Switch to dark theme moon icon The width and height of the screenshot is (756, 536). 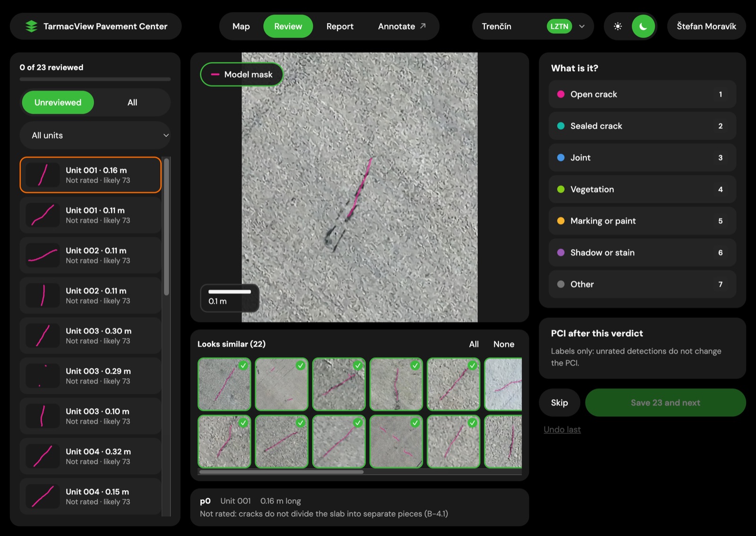[x=643, y=26]
